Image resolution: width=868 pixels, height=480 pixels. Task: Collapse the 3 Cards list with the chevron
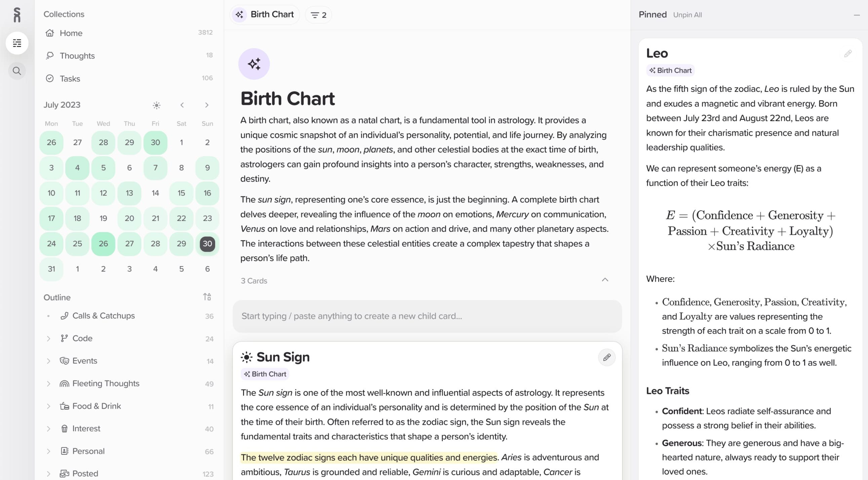605,280
